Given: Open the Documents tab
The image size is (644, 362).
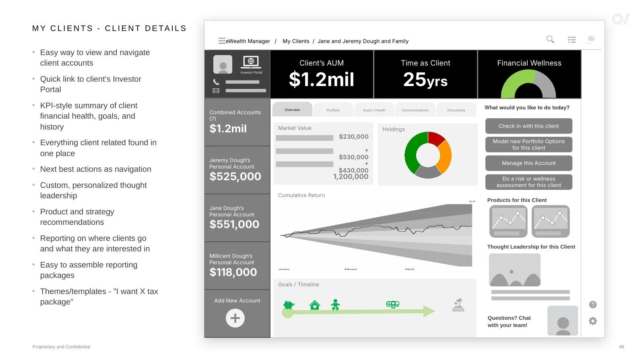Looking at the screenshot, I should click(456, 110).
